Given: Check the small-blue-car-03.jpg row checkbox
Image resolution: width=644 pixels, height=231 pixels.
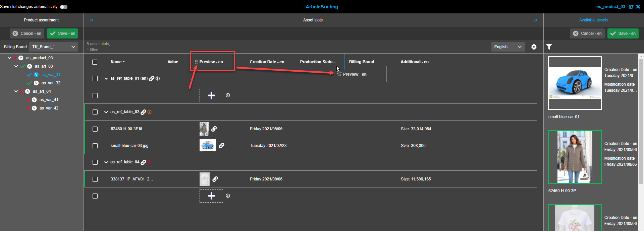Looking at the screenshot, I should coord(95,146).
